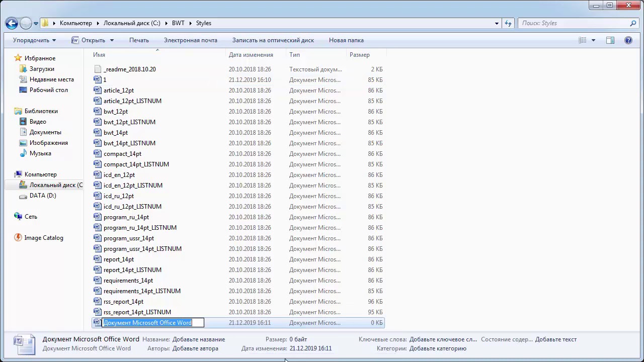Click the Back navigation arrow
Screen dimensions: 644x362
click(x=12, y=23)
